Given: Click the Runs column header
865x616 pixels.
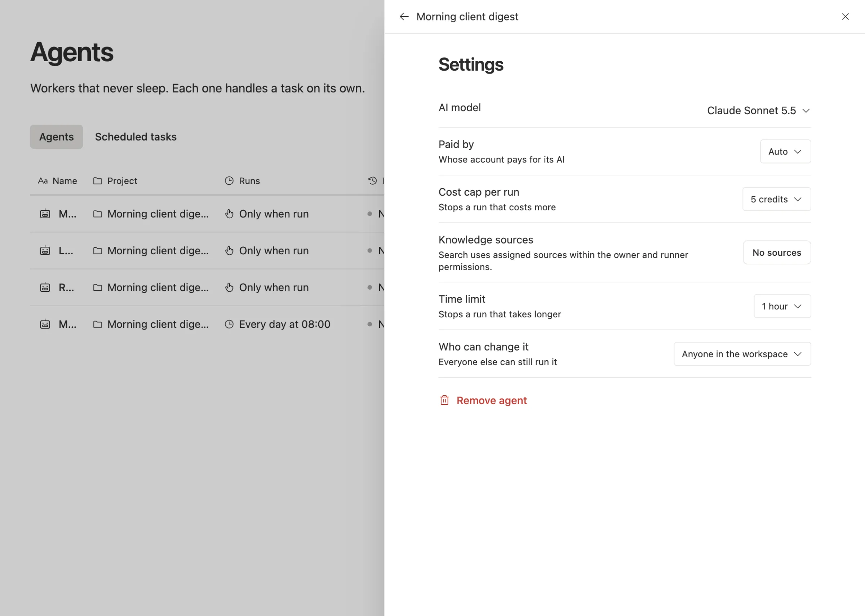Looking at the screenshot, I should (242, 181).
